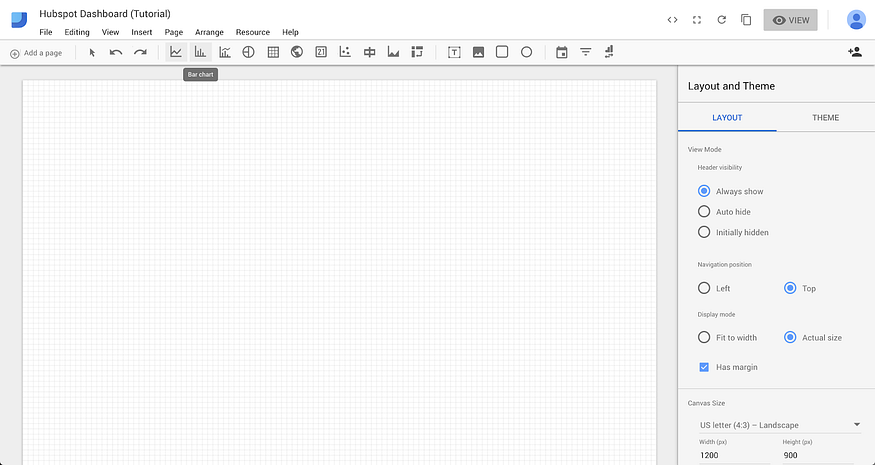Screen dimensions: 875x465
Task: Open the File menu
Action: 46,32
